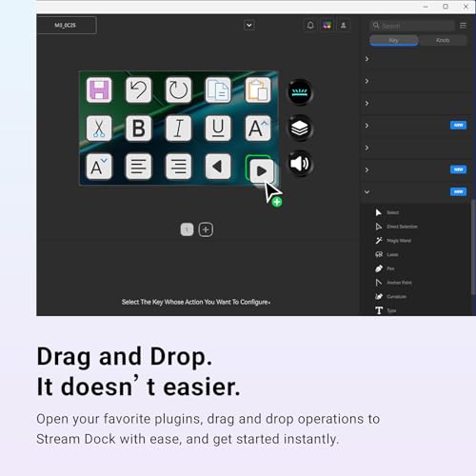The image size is (476, 476).
Task: Add a new page with plus button
Action: 206,229
